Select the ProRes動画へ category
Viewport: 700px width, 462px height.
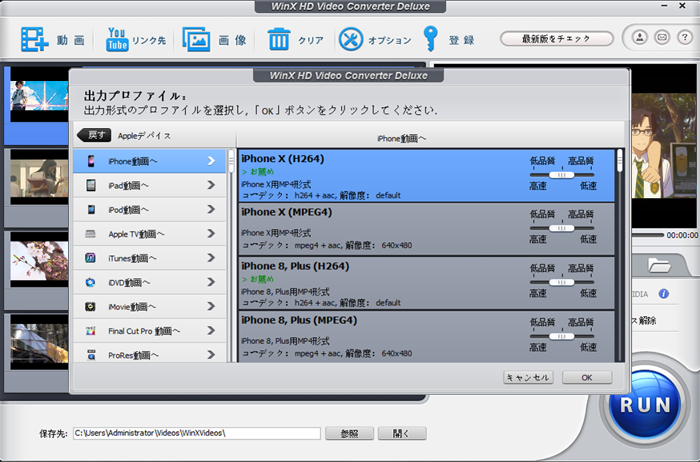point(150,354)
